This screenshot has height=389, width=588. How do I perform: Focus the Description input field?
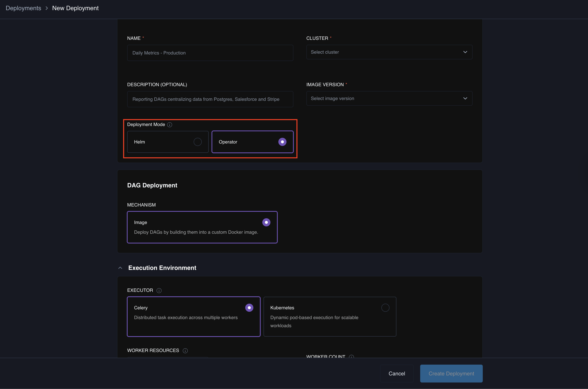pos(210,99)
